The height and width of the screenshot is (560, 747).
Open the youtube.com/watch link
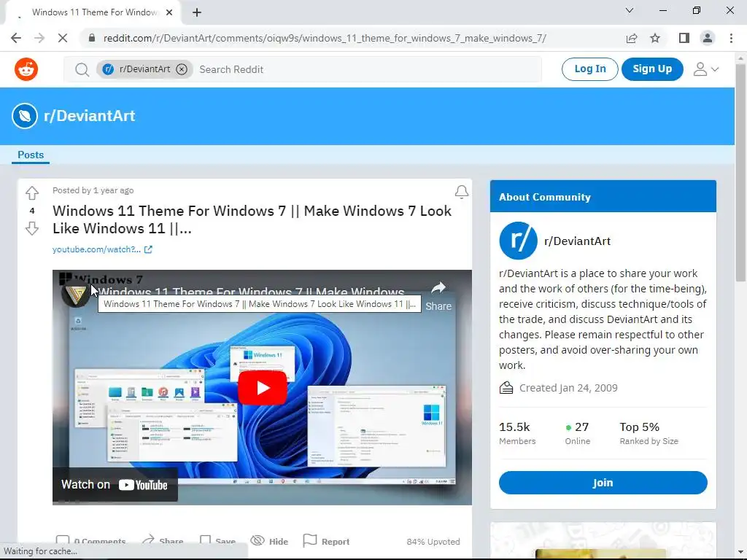click(x=96, y=249)
